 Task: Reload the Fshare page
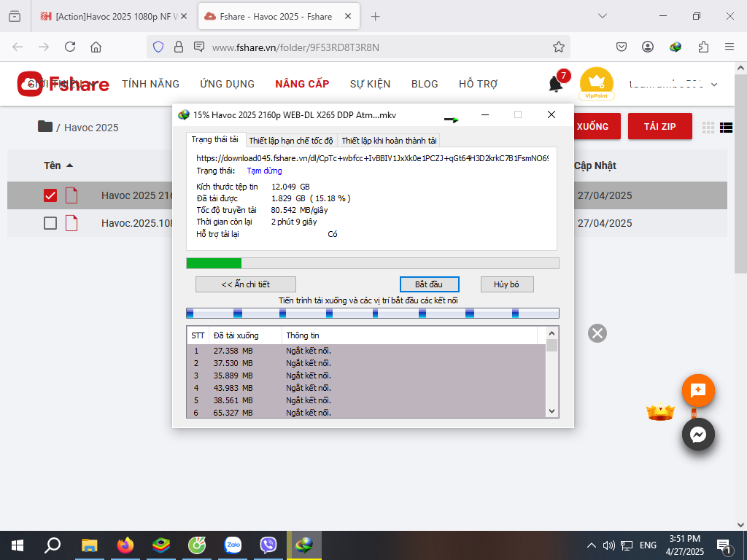tap(70, 47)
